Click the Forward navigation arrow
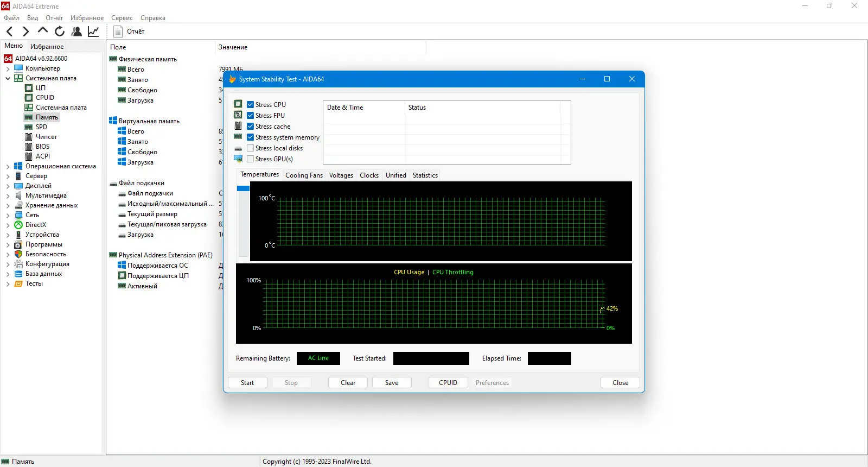 [25, 31]
